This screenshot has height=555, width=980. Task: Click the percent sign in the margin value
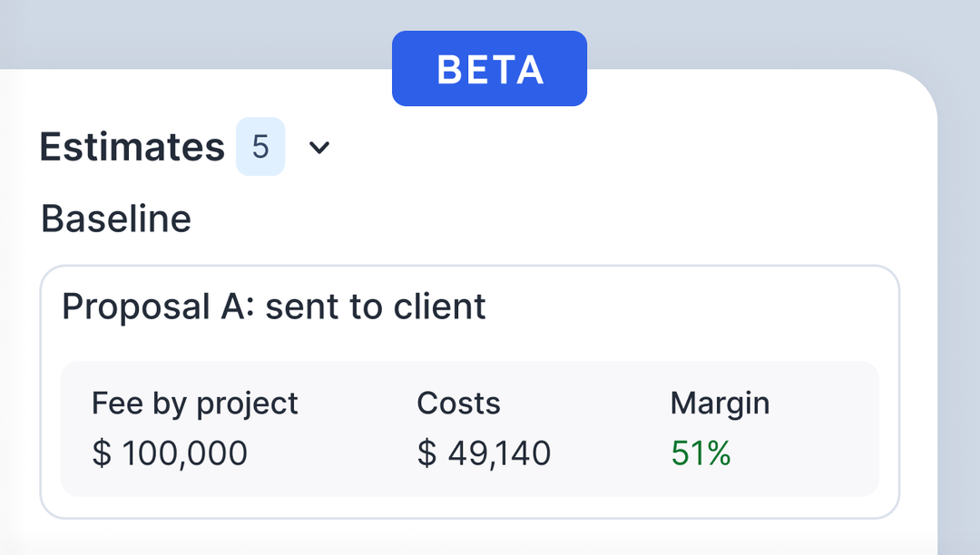[718, 453]
